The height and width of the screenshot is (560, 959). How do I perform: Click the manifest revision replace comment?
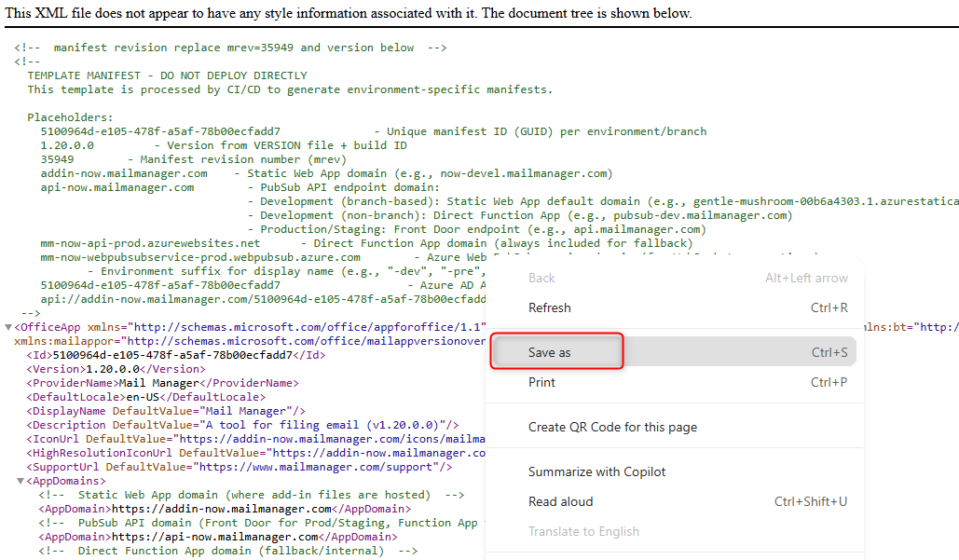click(230, 48)
